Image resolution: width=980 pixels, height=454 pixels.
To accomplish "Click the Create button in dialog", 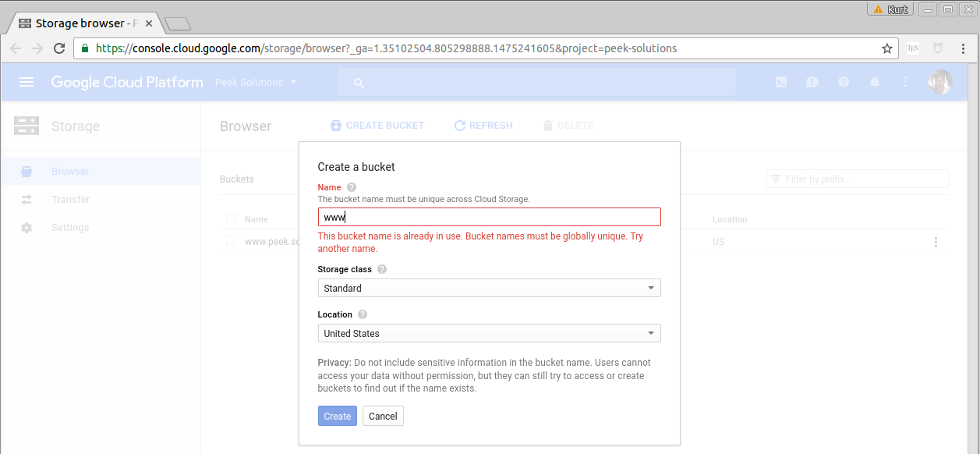I will pos(338,416).
